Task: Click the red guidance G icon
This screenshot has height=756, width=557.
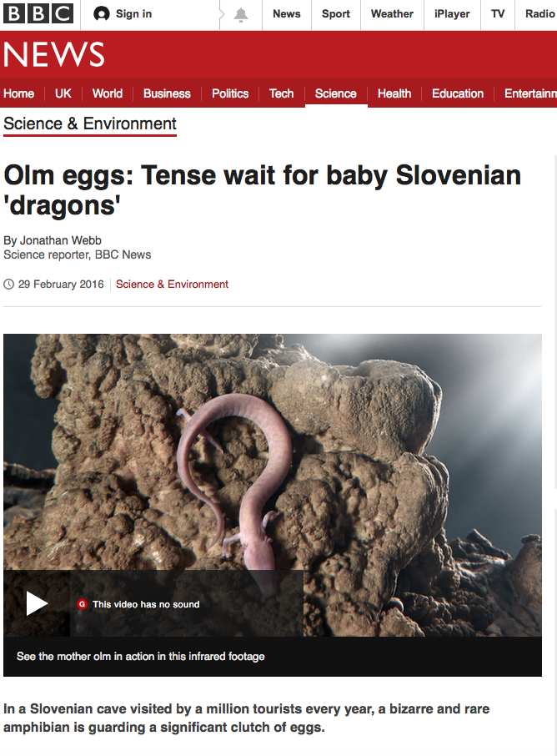Action: [x=82, y=604]
